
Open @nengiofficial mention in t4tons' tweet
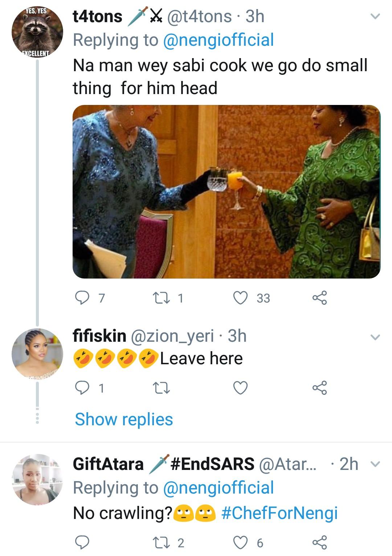click(x=219, y=40)
